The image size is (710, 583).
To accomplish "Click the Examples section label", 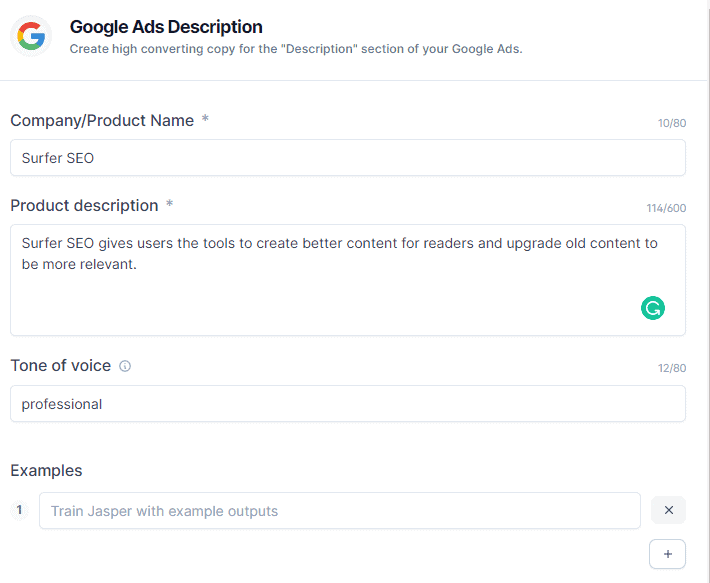I will (x=46, y=470).
